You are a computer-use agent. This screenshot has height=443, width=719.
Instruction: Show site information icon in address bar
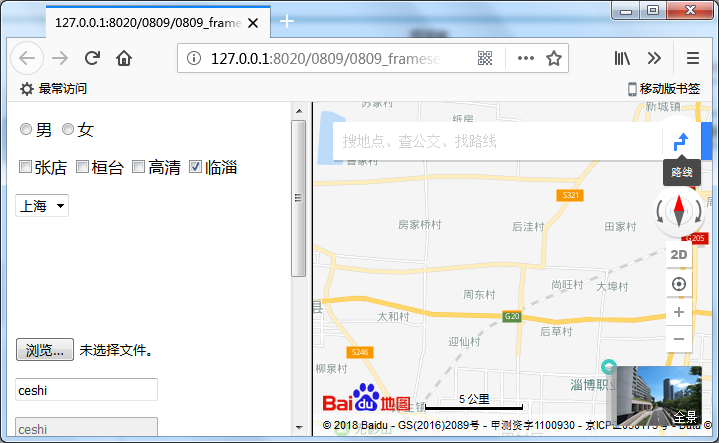tap(194, 58)
